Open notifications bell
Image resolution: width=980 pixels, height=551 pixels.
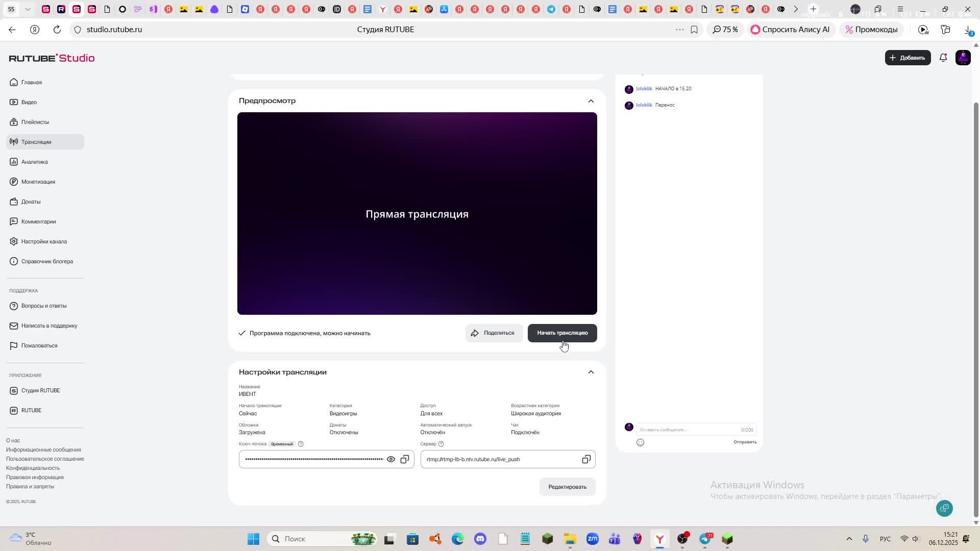pos(943,58)
